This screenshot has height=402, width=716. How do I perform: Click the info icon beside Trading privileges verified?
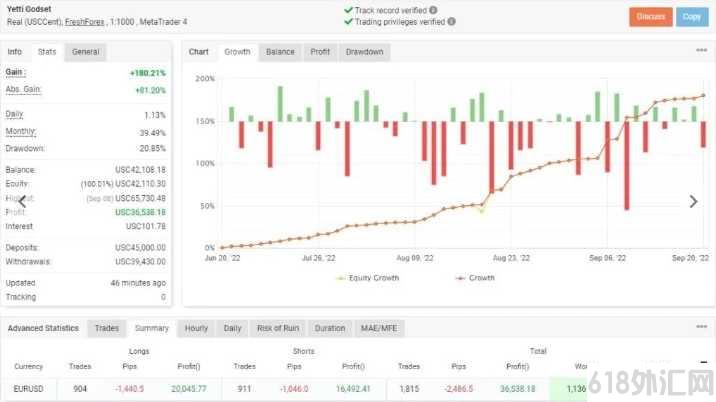pos(451,21)
